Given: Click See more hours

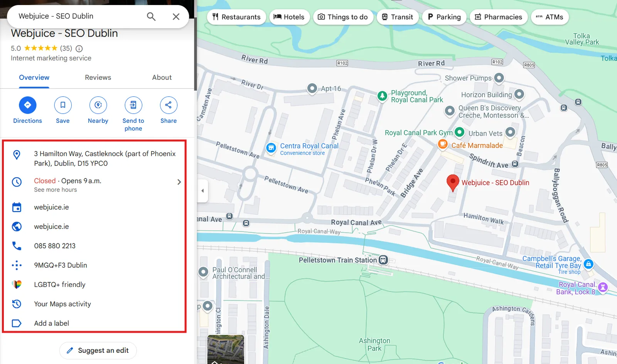Looking at the screenshot, I should 56,190.
